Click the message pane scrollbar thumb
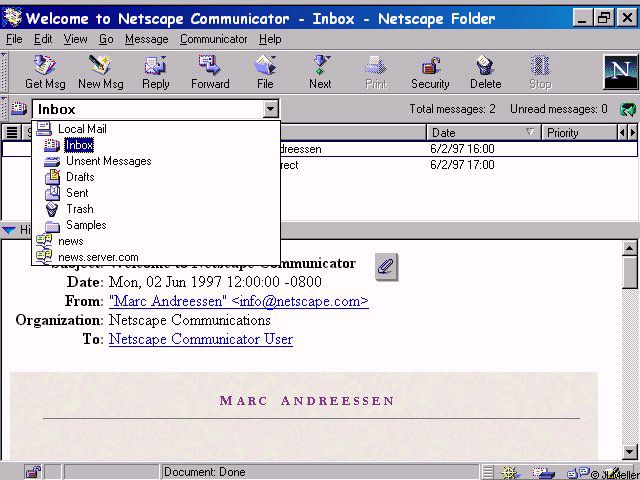The image size is (640, 480). (x=630, y=273)
